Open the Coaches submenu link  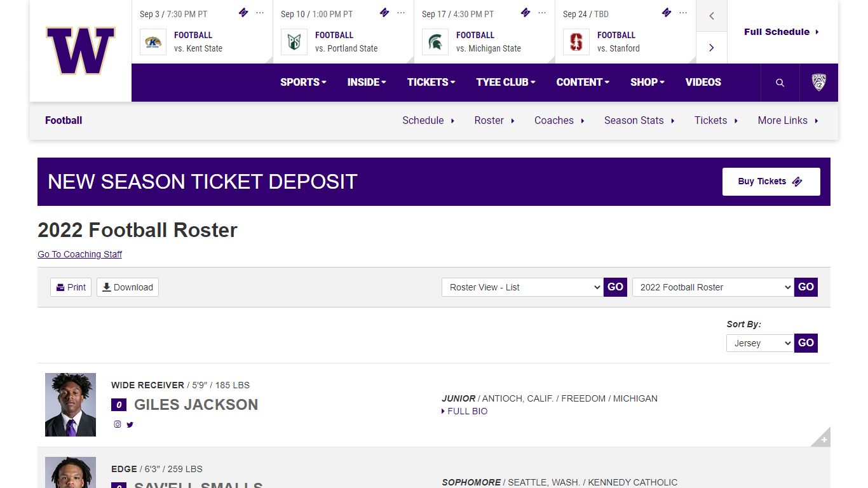559,120
